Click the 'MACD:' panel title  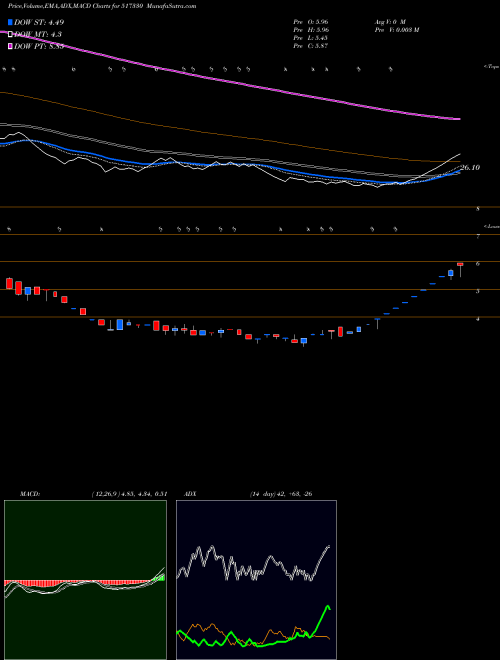[30, 494]
